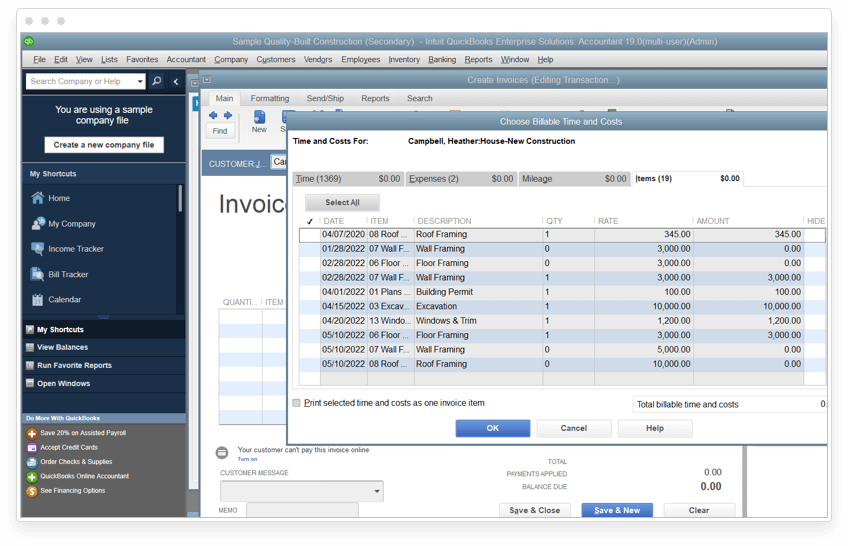The width and height of the screenshot is (848, 546).
Task: Switch to the Expenses (2) tab
Action: point(461,179)
